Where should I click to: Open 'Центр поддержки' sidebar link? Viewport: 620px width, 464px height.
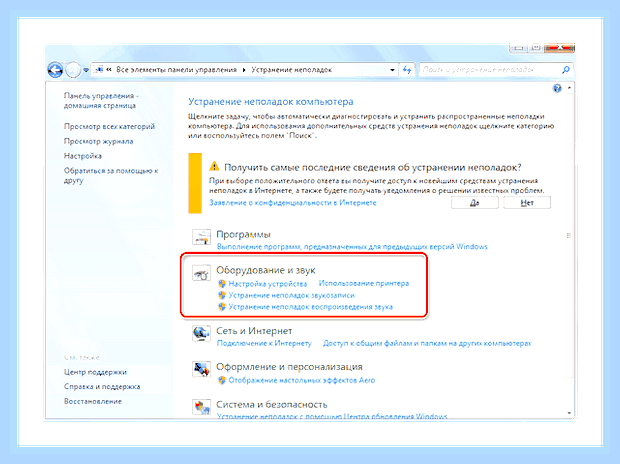[x=95, y=372]
